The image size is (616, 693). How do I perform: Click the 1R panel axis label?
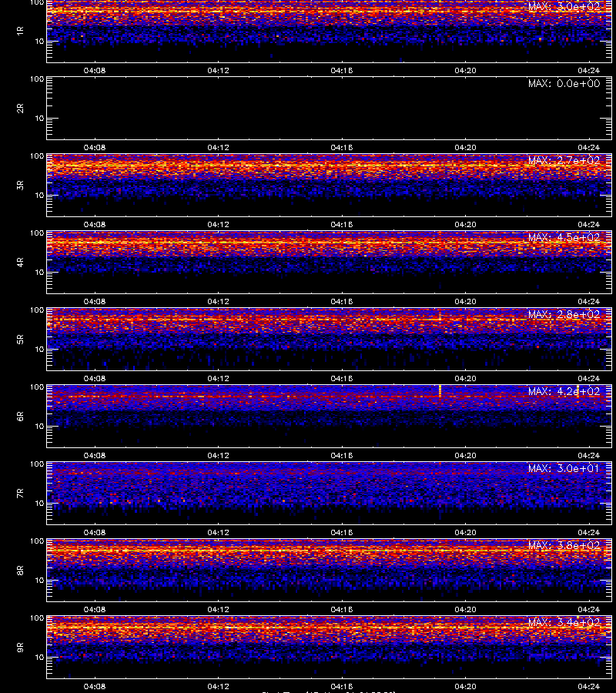(x=20, y=31)
